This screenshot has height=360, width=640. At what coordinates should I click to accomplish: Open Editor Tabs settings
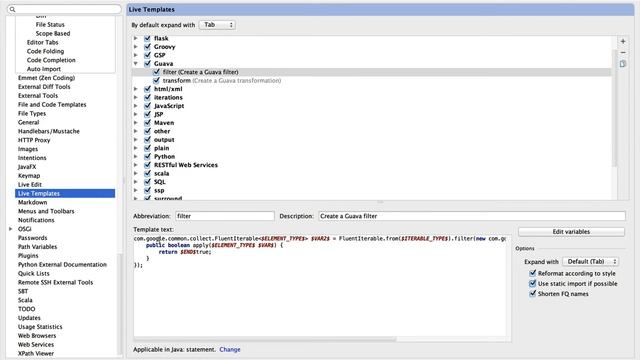[x=42, y=42]
